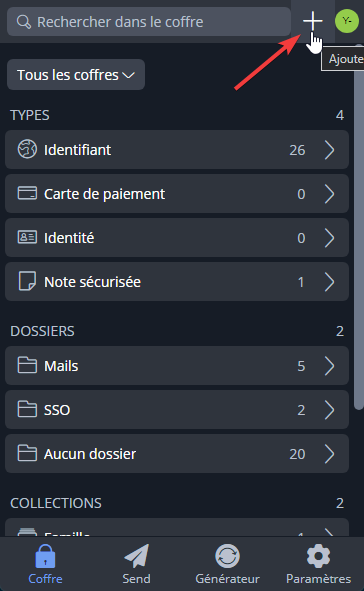Screen dimensions: 364x591
Task: Switch to the Send tab
Action: 136,564
